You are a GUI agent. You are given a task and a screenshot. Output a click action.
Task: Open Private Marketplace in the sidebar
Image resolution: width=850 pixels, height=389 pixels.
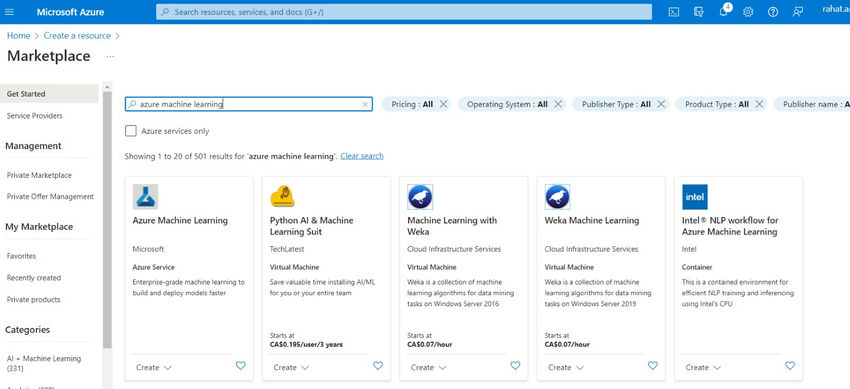point(39,175)
